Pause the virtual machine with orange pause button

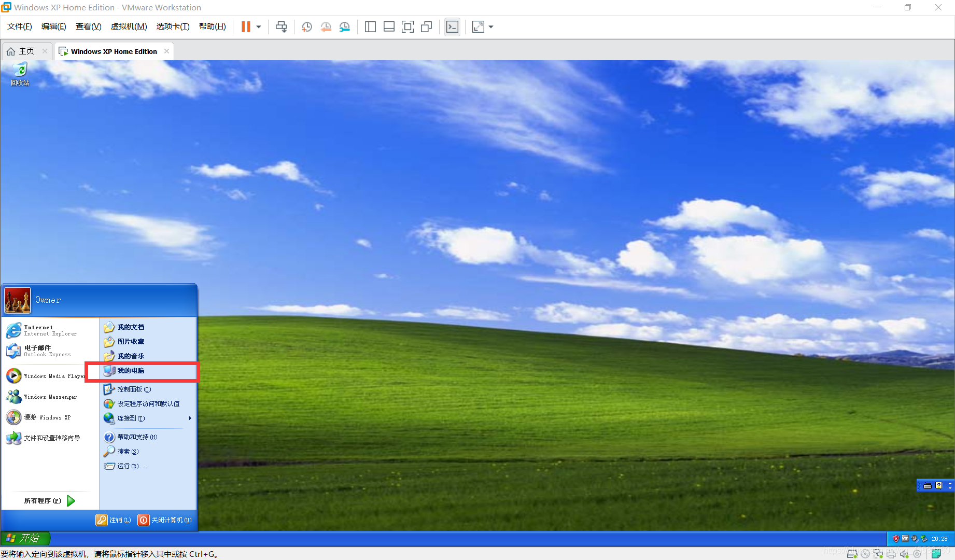pos(246,27)
